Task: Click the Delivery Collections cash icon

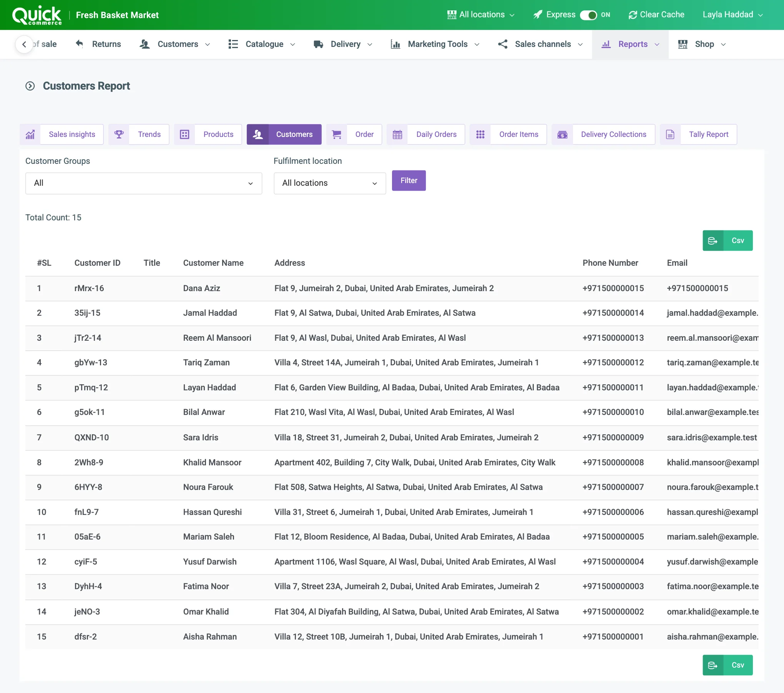Action: (562, 135)
